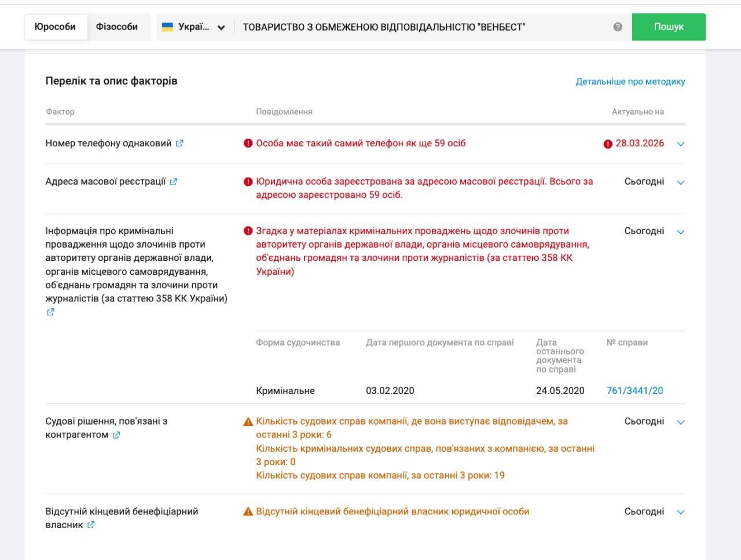The image size is (741, 560).
Task: Switch to the "Фізособи" tab
Action: [117, 27]
